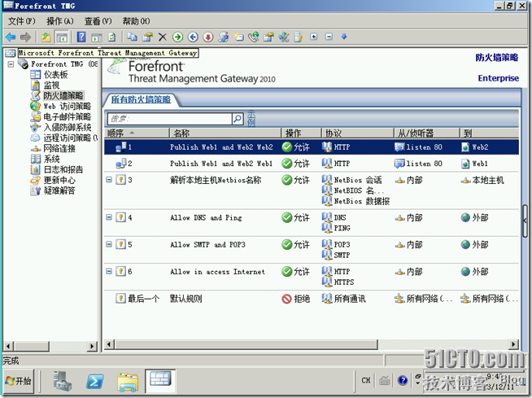Select Web 访问策略 in the tree
The width and height of the screenshot is (532, 398).
pos(67,106)
